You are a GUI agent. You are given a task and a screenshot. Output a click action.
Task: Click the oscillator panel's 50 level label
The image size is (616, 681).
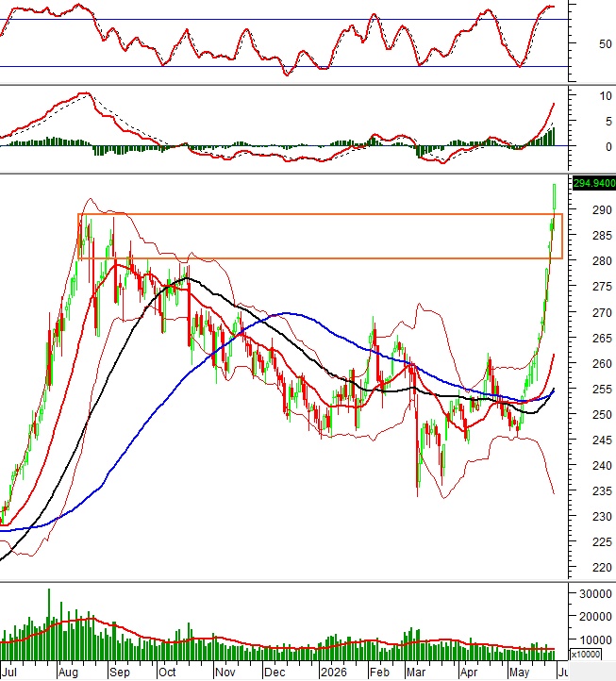[605, 44]
